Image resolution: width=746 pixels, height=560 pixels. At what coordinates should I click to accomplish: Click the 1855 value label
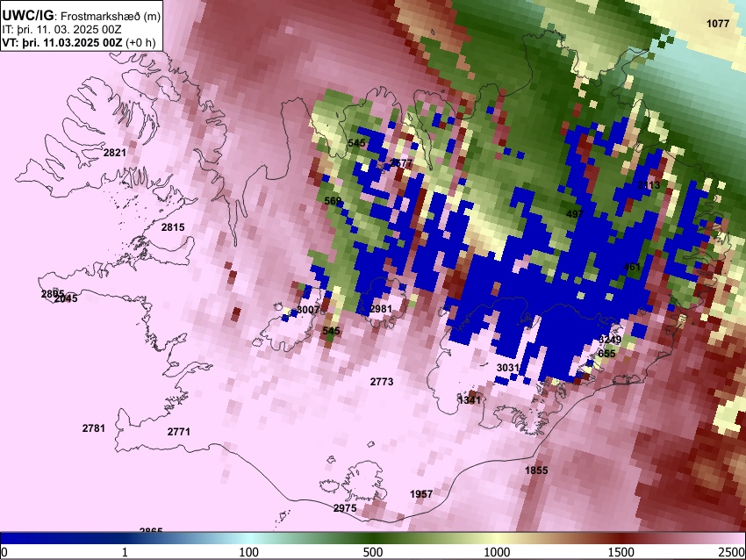(536, 470)
